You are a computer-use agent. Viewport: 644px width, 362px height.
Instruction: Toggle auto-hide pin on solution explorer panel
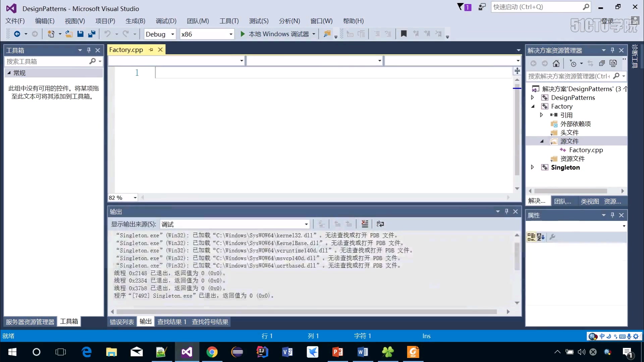(x=612, y=50)
